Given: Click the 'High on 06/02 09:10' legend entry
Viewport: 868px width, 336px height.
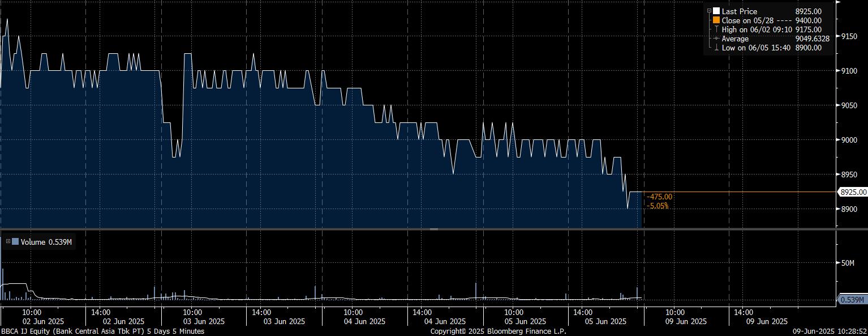Looking at the screenshot, I should [x=756, y=29].
